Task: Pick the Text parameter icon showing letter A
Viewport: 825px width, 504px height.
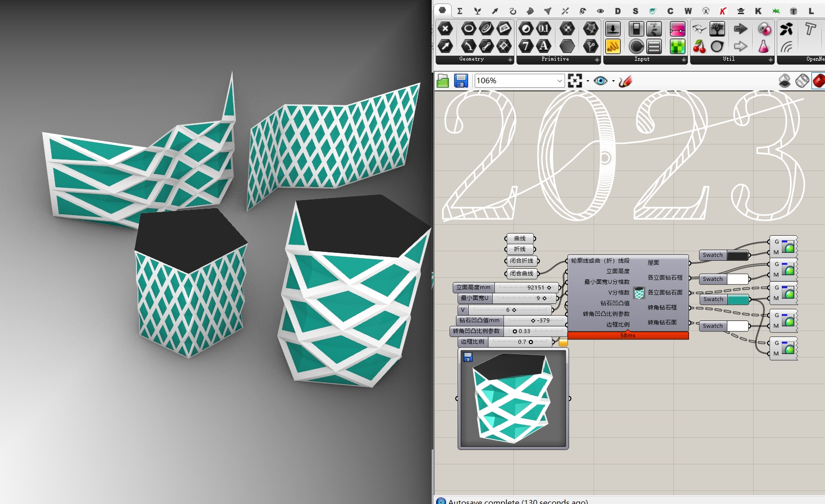Action: click(x=543, y=46)
